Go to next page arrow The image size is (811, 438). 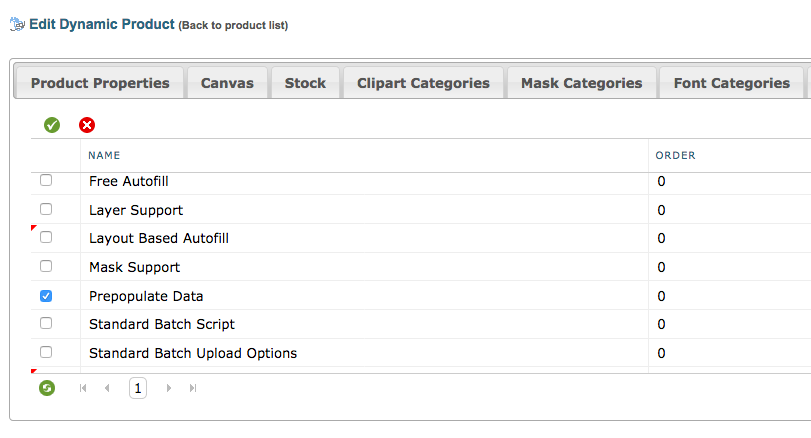(169, 388)
